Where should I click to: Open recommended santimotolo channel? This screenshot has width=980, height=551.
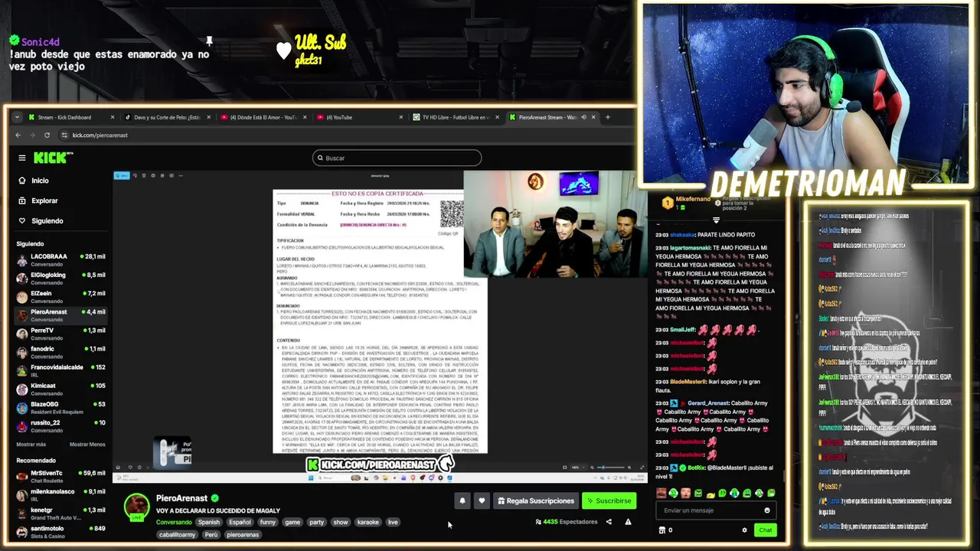click(x=60, y=531)
